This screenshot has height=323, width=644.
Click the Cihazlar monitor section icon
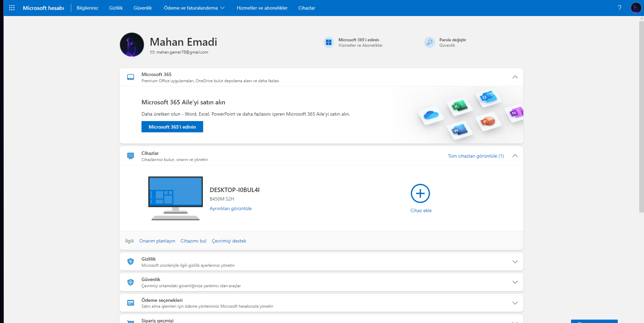[x=131, y=156]
